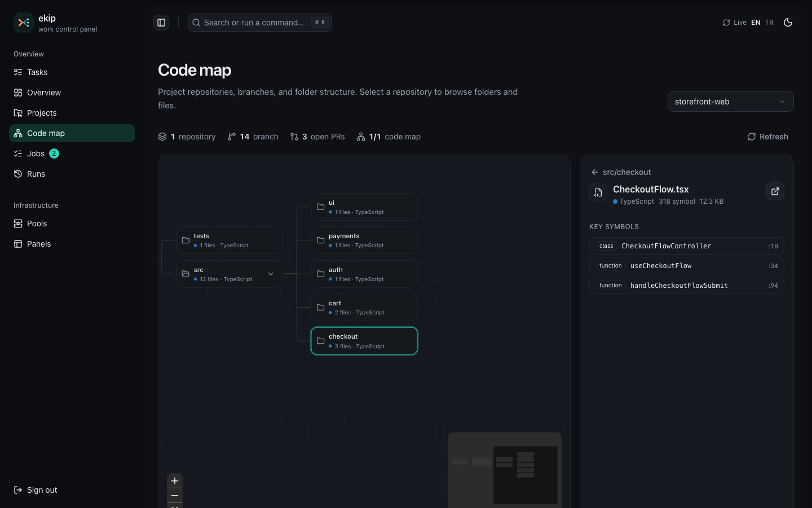Viewport: 812px width, 508px height.
Task: Select the tests folder node
Action: point(229,240)
